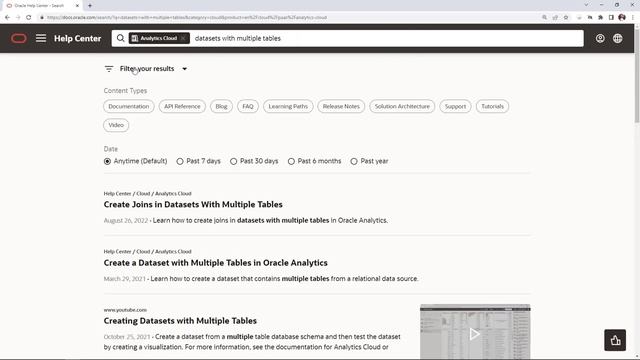The image size is (640, 360).
Task: Toggle browser side panel
Action: (x=611, y=18)
